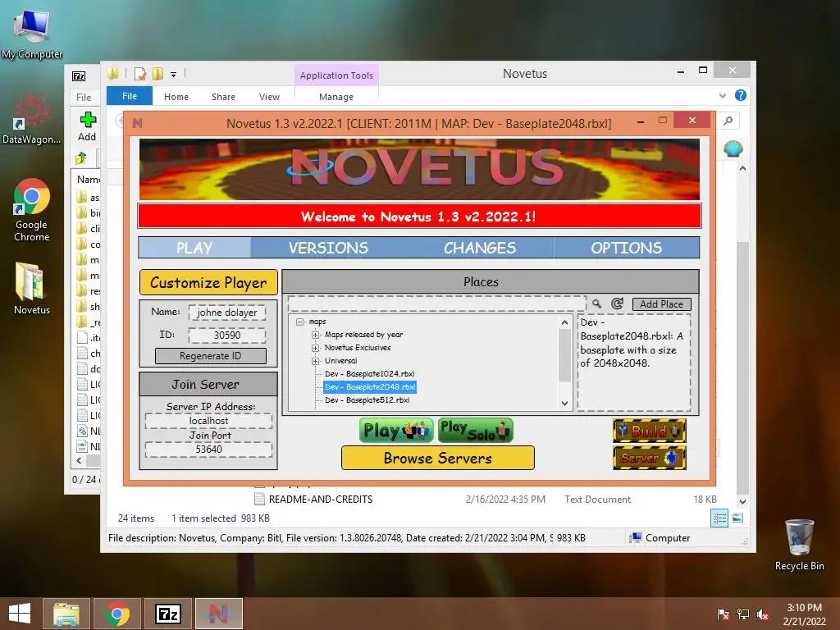The image size is (840, 630).
Task: Click the taskbar clock showing 3:10 PM
Action: pos(804,614)
